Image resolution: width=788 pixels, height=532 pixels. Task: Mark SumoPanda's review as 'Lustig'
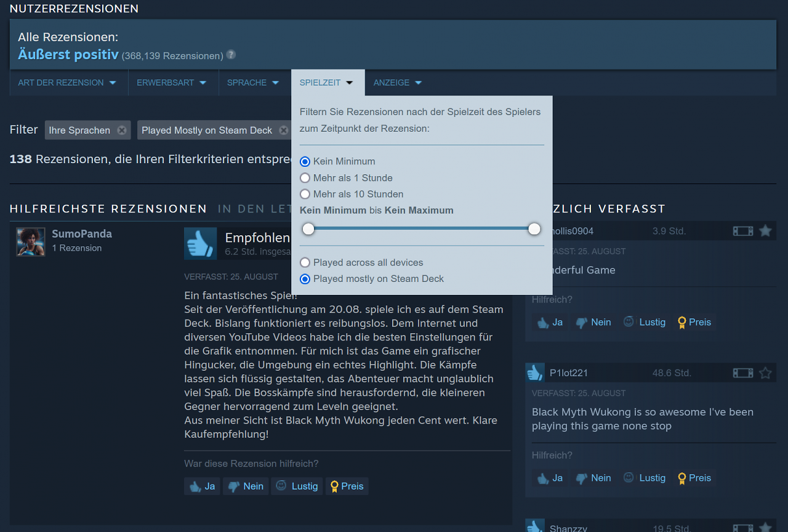click(x=297, y=486)
